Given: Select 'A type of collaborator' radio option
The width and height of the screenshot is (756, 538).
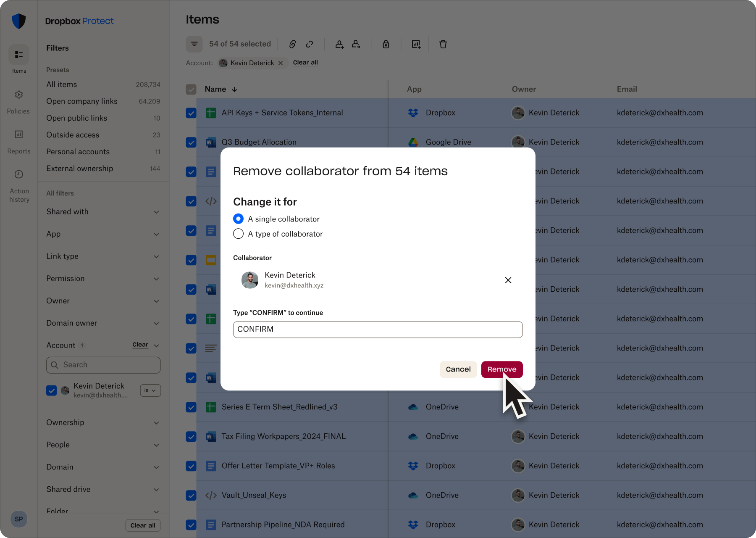Looking at the screenshot, I should click(238, 234).
